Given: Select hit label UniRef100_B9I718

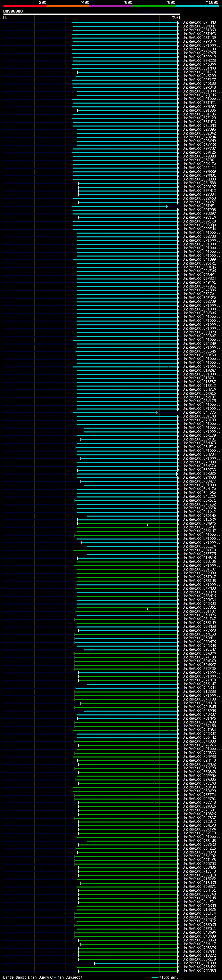Looking at the screenshot, I should 199,72.
